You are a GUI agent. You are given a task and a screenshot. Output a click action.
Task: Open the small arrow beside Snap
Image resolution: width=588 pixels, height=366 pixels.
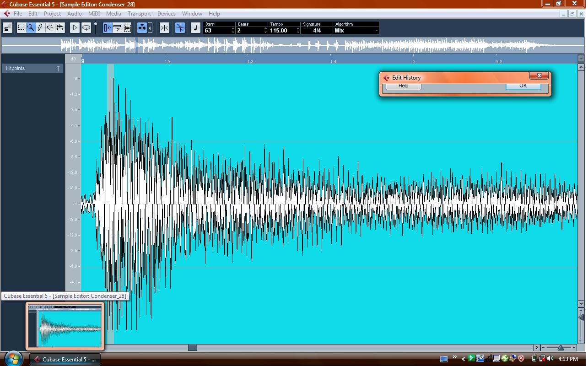pos(150,28)
